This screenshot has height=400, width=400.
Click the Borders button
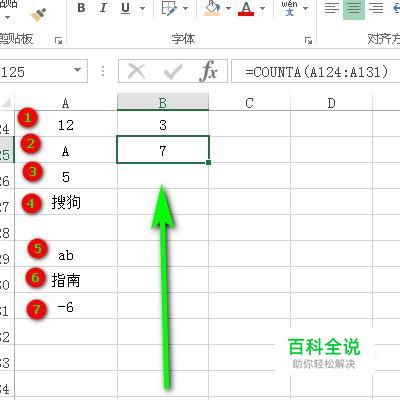click(169, 8)
